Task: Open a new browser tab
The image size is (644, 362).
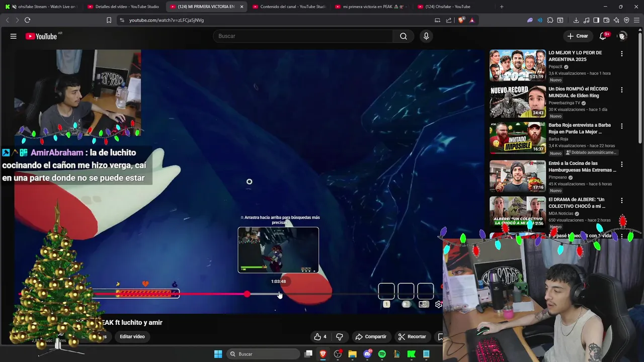Action: (502, 7)
